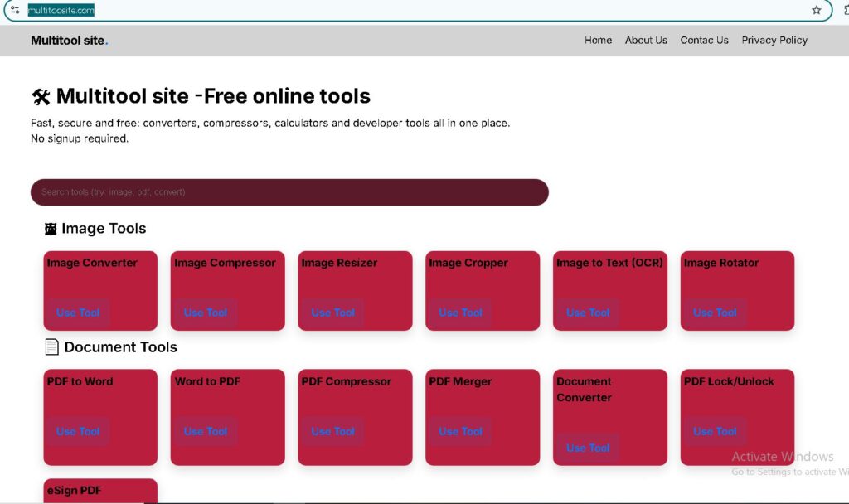Use the PDF Lock/Unlock tool
Screen dimensions: 849x504
[715, 431]
